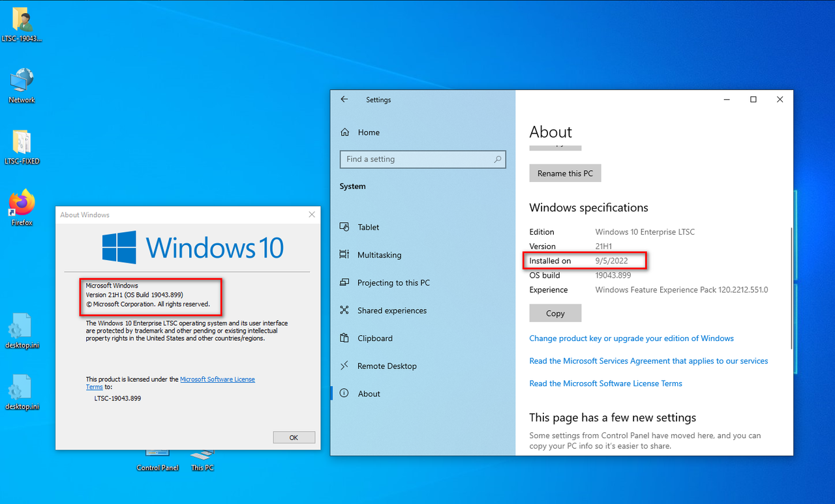The width and height of the screenshot is (835, 504).
Task: Click the Windows specifications heading
Action: point(588,208)
